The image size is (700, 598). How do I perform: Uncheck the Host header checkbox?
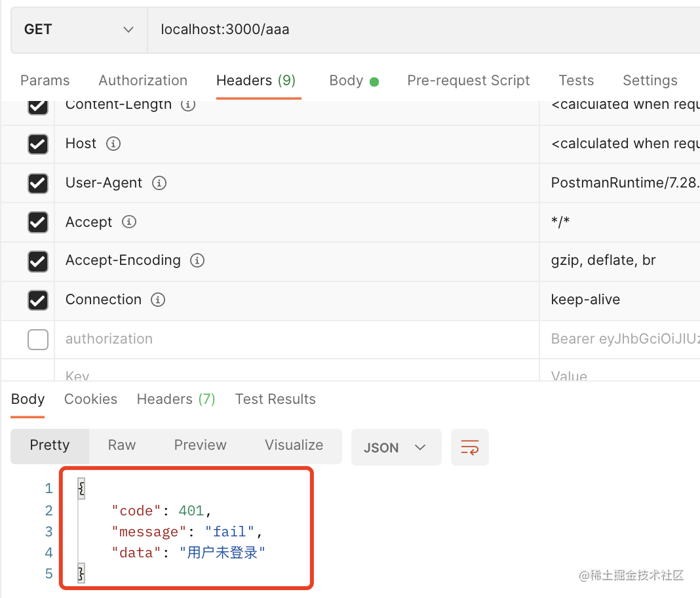(38, 144)
